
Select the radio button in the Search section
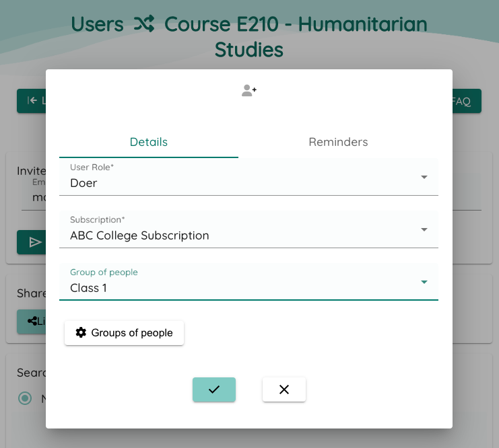[25, 398]
